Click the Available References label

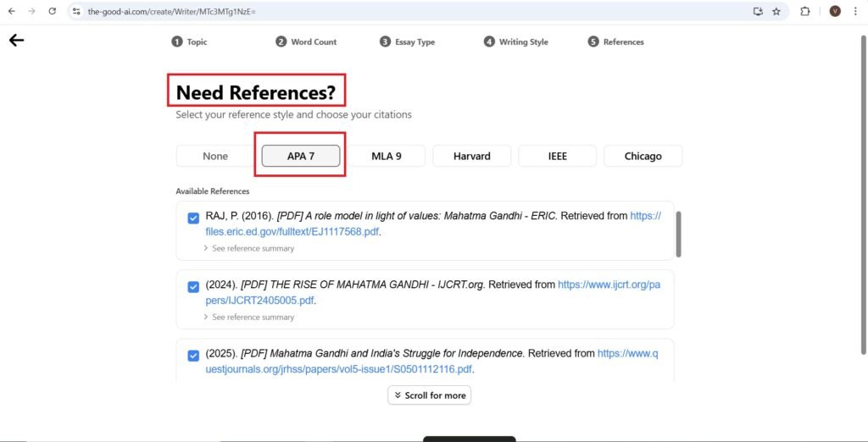[x=213, y=191]
